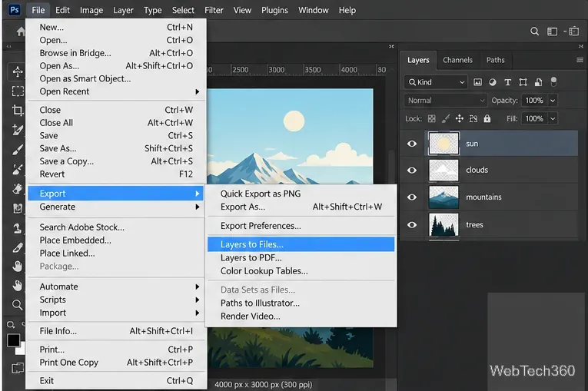
Task: Click the Home icon
Action: 21,31
